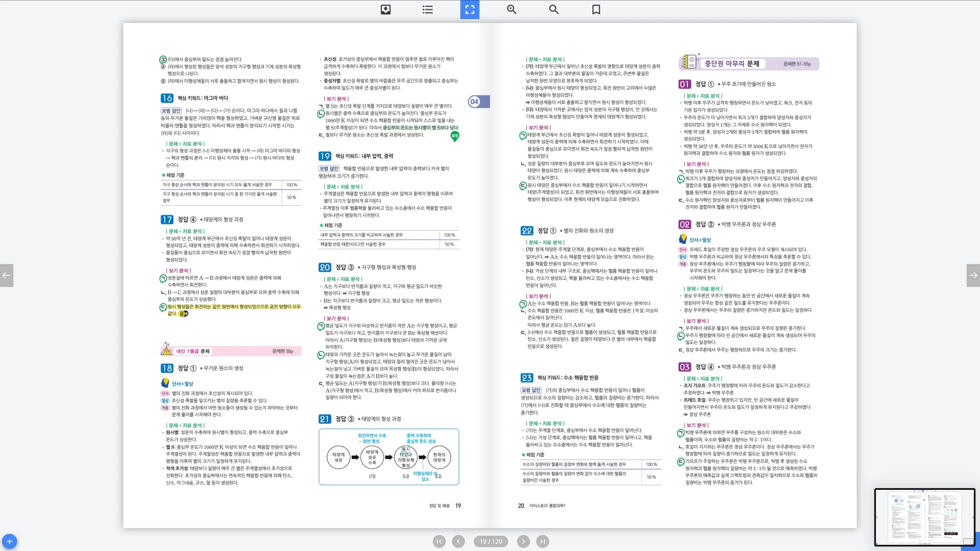Open the table of contents list

coord(428,9)
